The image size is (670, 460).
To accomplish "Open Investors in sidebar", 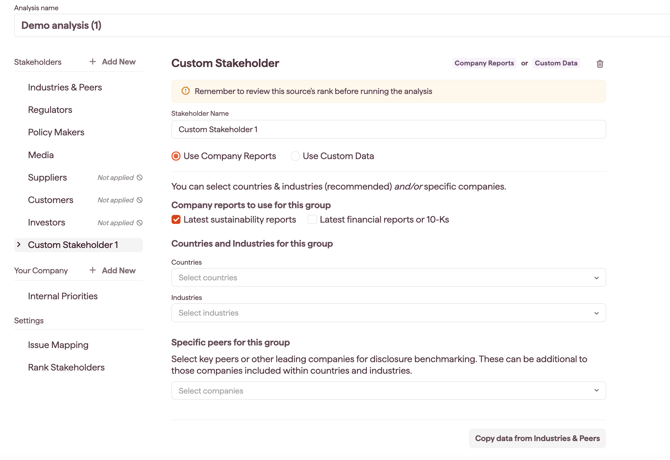I will pos(47,223).
